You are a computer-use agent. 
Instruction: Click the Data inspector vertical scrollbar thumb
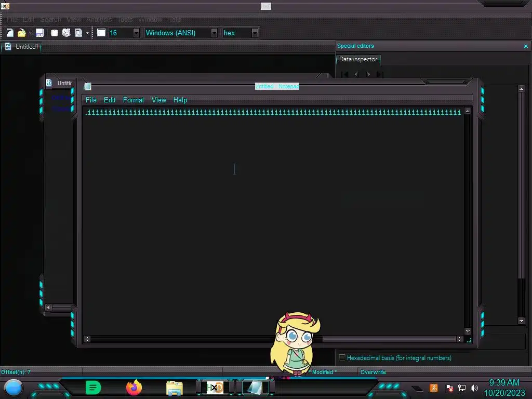(x=521, y=185)
